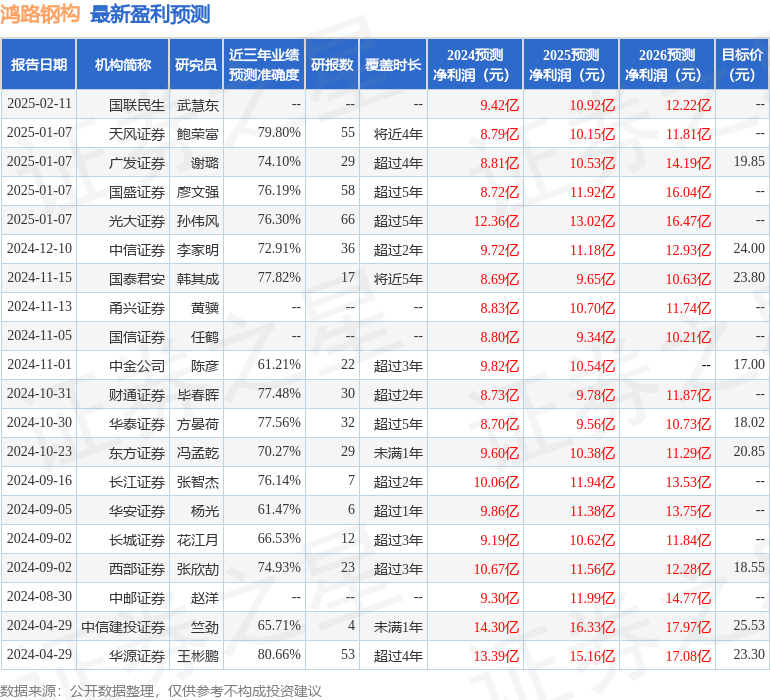This screenshot has height=700, width=770.
Task: Click target price 17.00
Action: [x=749, y=364]
